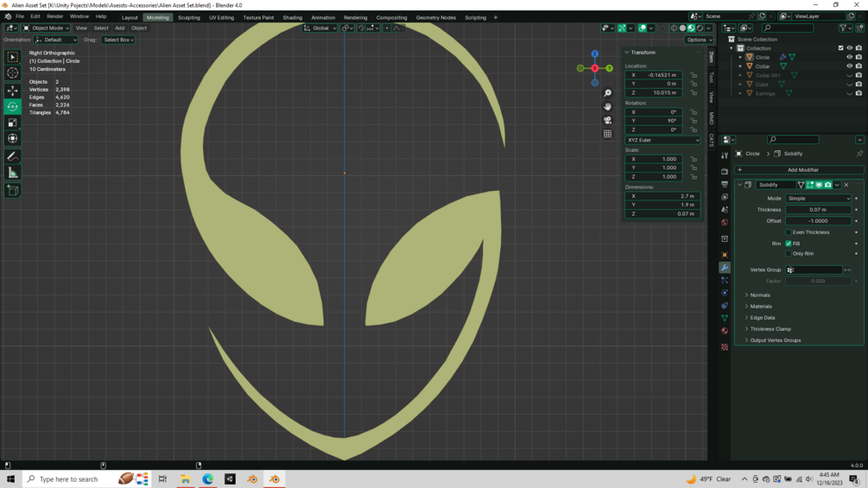Expand the Thickness Clamp subpanel

coord(770,329)
